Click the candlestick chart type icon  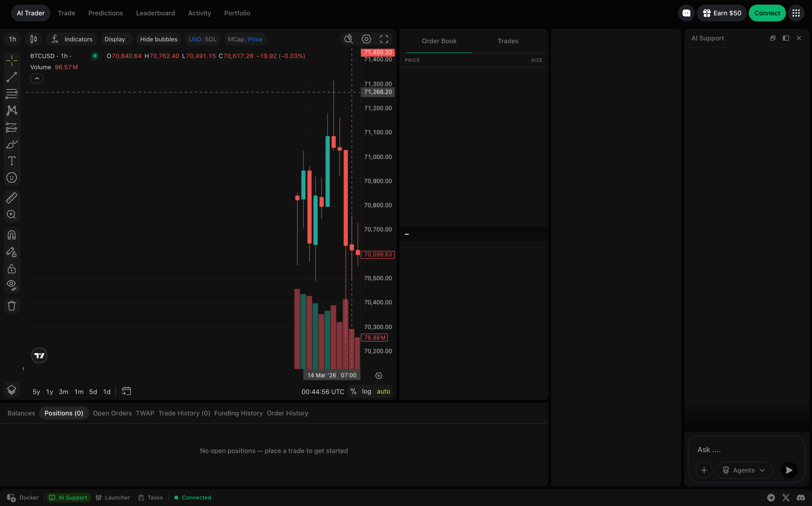[x=33, y=39]
